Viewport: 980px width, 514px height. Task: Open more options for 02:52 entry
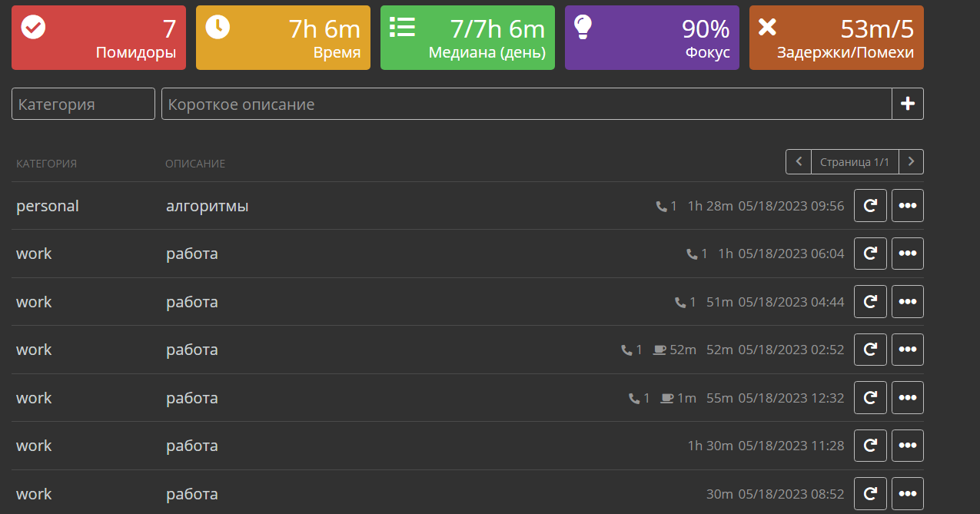907,350
